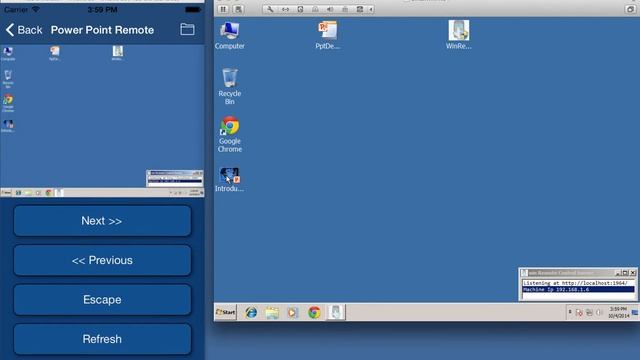Screen dimensions: 640x360
Task: Select the Computer desktop icon
Action: tap(230, 36)
